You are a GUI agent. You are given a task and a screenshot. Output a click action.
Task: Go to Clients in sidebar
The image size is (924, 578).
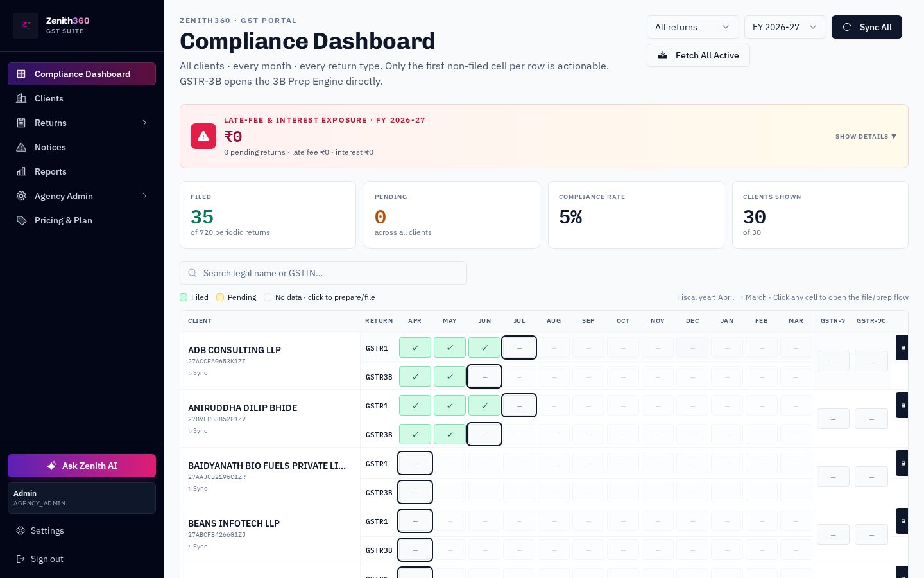pyautogui.click(x=81, y=98)
